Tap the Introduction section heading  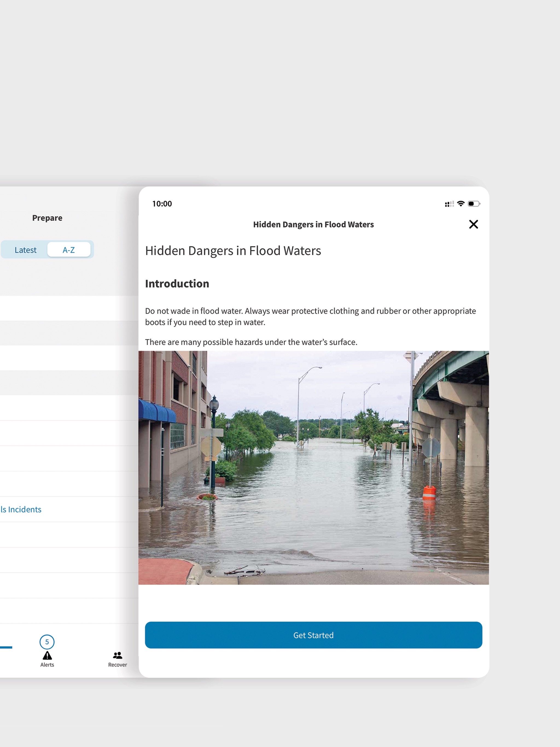click(177, 284)
